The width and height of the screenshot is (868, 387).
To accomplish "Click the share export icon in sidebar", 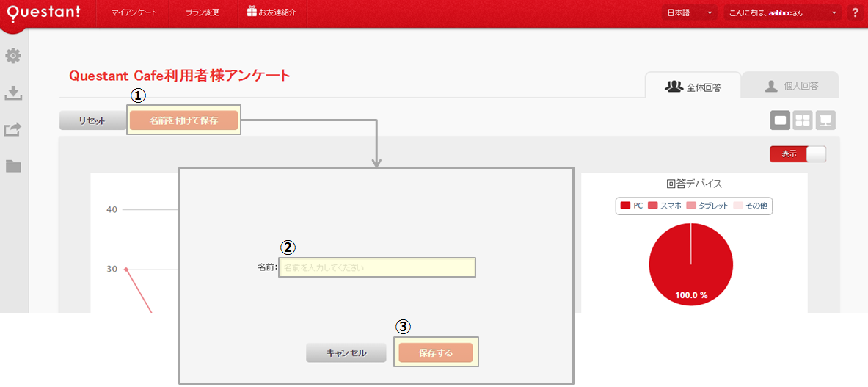I will pyautogui.click(x=13, y=130).
